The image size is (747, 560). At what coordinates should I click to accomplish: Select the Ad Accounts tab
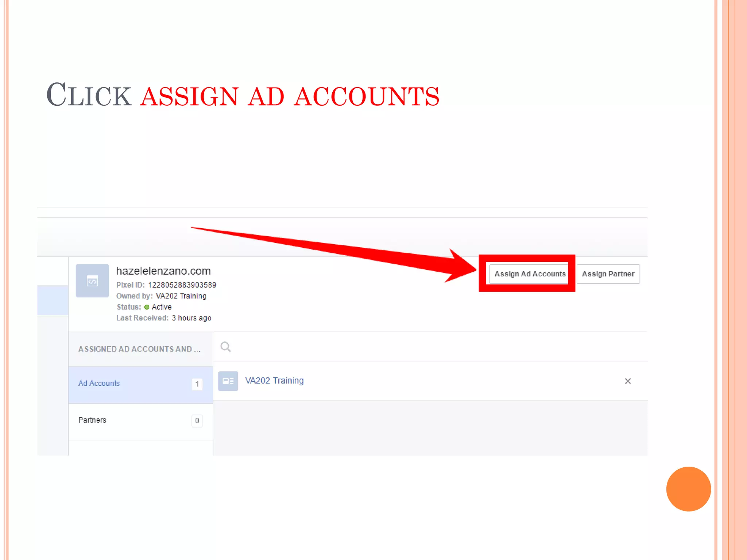pyautogui.click(x=140, y=385)
